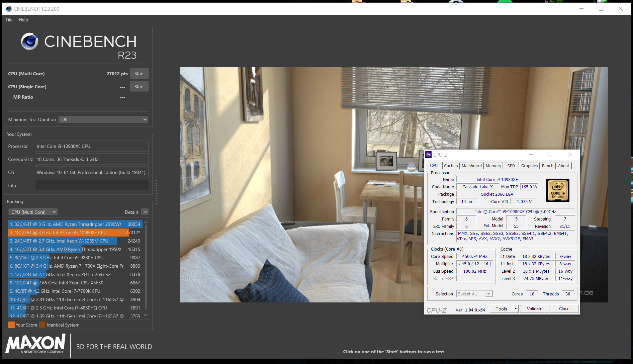Switch to the CPU tab in CPU-Z
The width and height of the screenshot is (633, 364).
pos(434,166)
